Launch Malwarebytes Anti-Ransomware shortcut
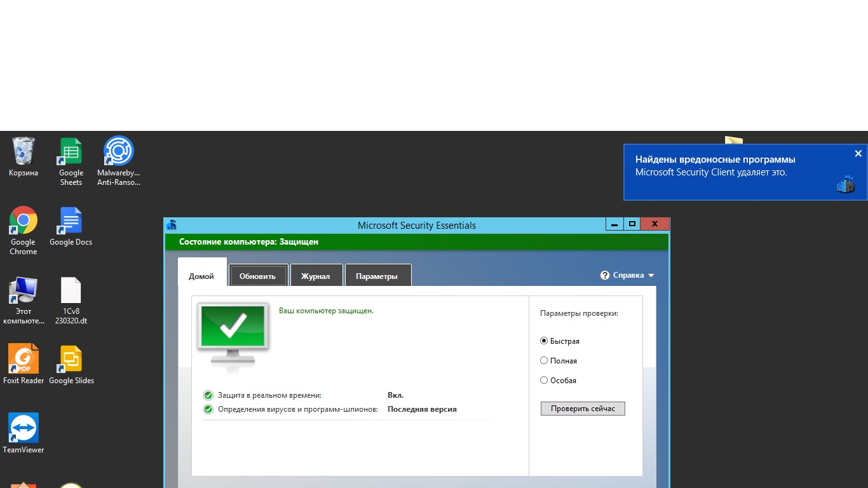Image resolution: width=868 pixels, height=488 pixels. 119,161
